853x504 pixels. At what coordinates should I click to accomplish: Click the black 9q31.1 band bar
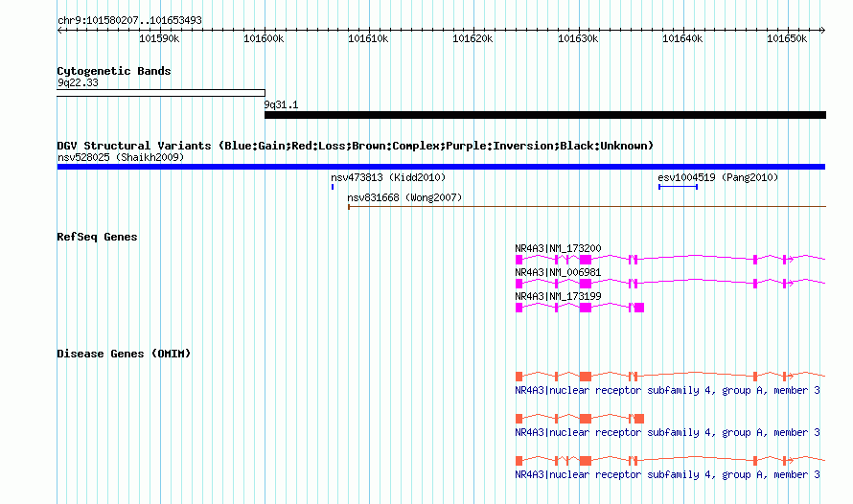tap(545, 115)
